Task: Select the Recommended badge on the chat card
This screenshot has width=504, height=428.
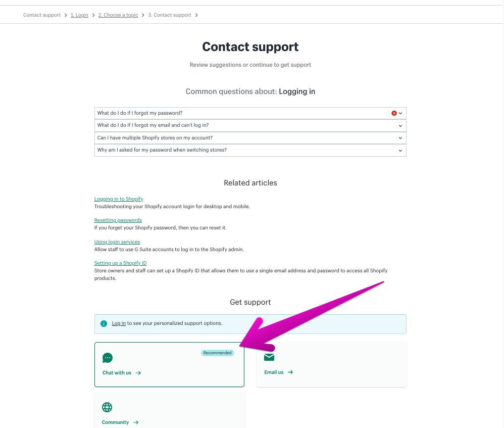Action: [x=218, y=353]
